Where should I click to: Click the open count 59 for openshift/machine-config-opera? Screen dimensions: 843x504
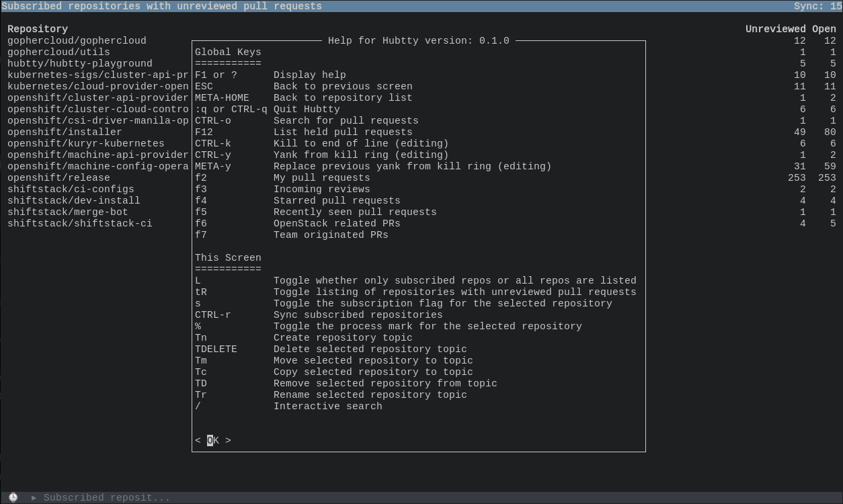[x=830, y=166]
